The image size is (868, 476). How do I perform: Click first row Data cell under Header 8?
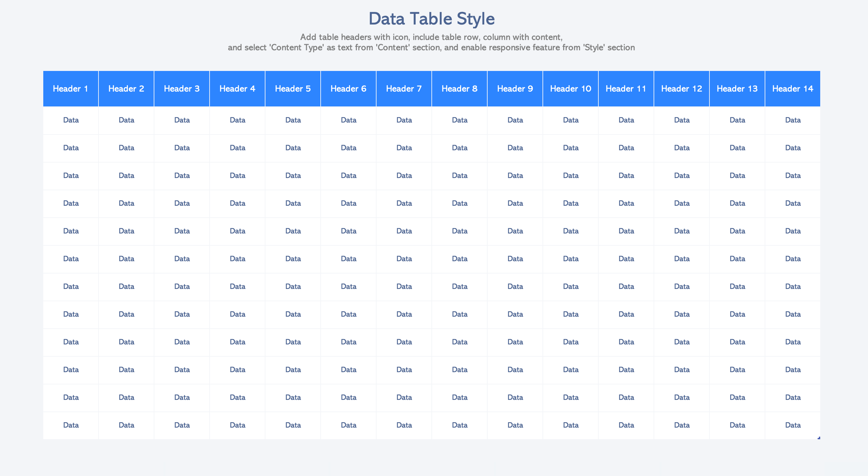point(459,120)
